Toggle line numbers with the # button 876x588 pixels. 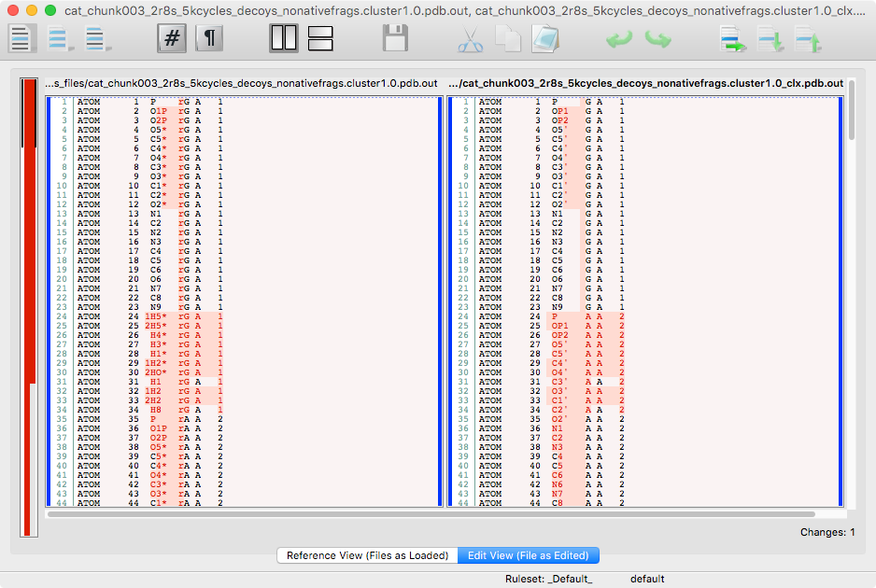pos(172,38)
